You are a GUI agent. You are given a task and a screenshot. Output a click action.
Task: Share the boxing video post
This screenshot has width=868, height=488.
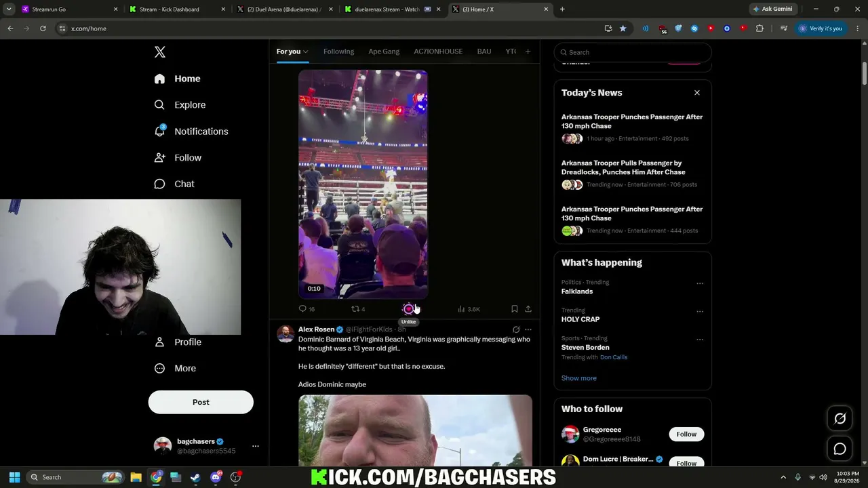click(x=528, y=309)
